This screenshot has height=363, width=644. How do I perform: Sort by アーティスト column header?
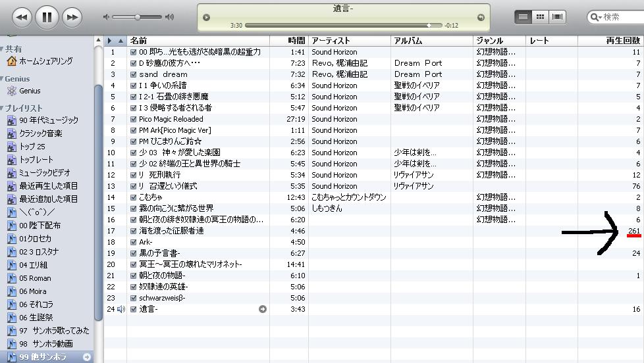click(x=350, y=41)
